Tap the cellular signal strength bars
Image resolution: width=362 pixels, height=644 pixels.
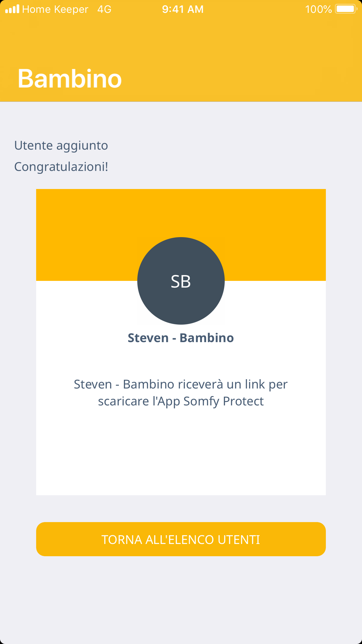pyautogui.click(x=12, y=9)
